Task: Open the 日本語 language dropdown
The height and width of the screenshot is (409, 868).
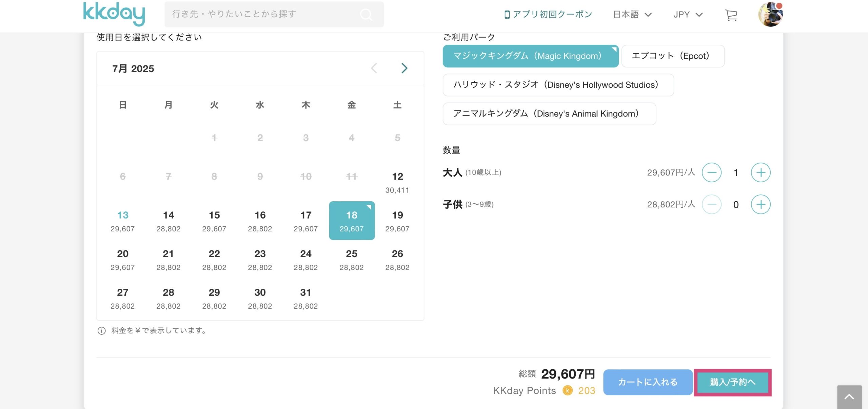Action: (632, 15)
